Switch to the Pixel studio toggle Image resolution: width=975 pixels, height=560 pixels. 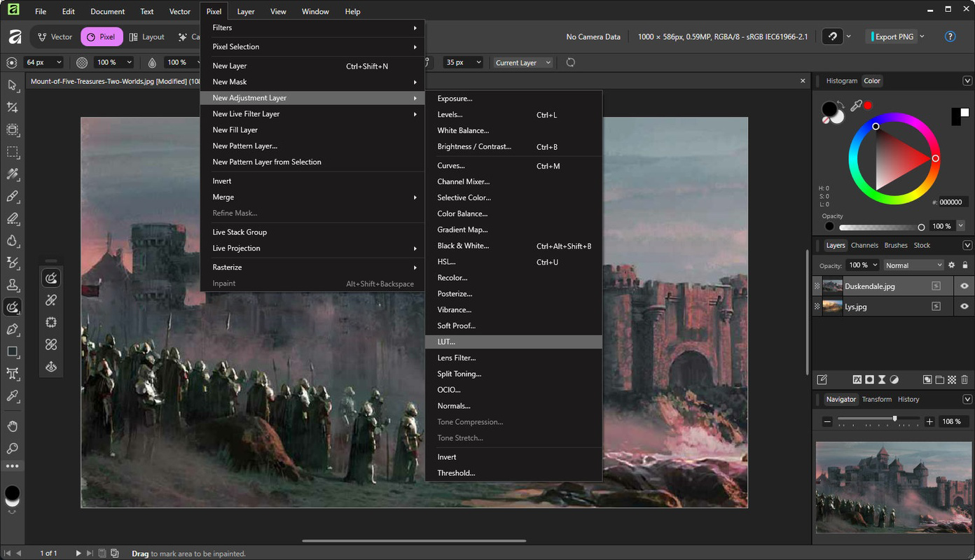pyautogui.click(x=102, y=37)
